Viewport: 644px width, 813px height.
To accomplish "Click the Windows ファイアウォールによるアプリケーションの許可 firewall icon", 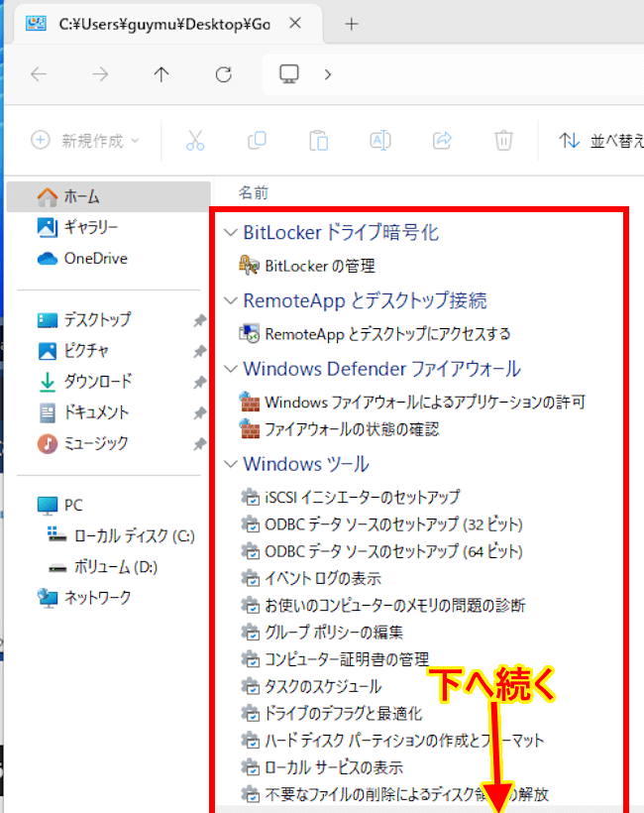I will pos(250,402).
